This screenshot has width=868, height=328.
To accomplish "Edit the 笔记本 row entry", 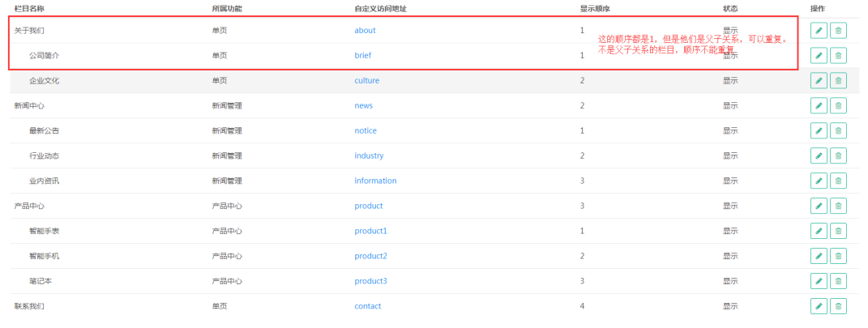I will pos(819,281).
